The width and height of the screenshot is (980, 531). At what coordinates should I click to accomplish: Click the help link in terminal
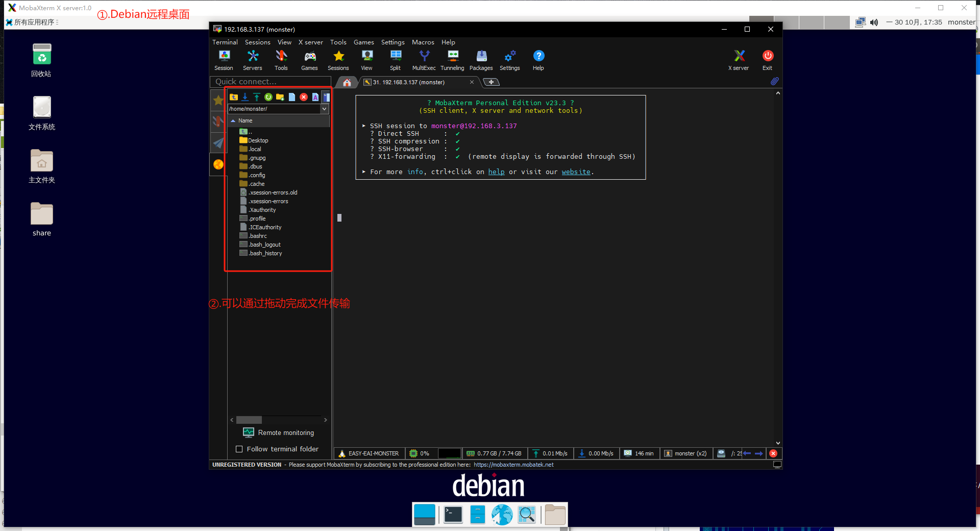(x=496, y=172)
